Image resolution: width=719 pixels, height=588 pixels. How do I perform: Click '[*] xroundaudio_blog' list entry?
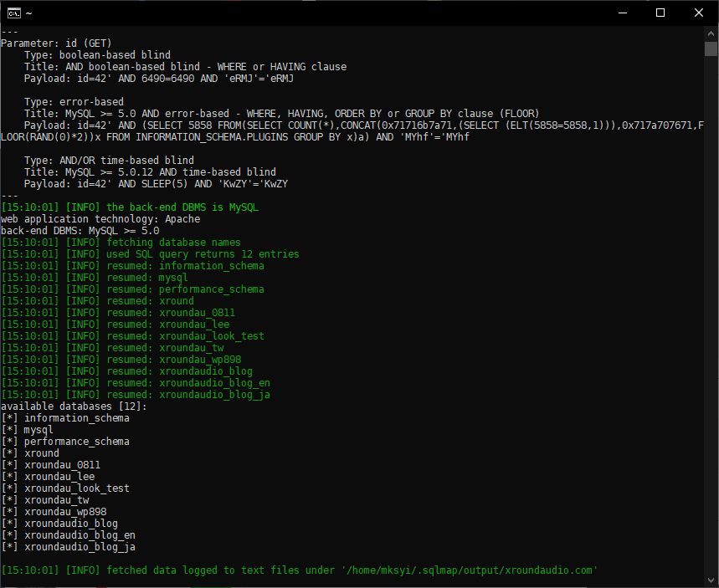59,524
